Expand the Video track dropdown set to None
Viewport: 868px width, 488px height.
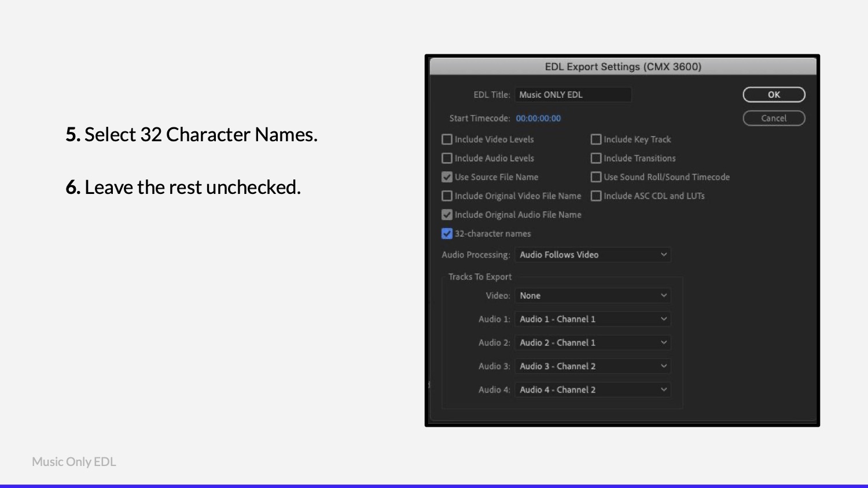pyautogui.click(x=593, y=296)
